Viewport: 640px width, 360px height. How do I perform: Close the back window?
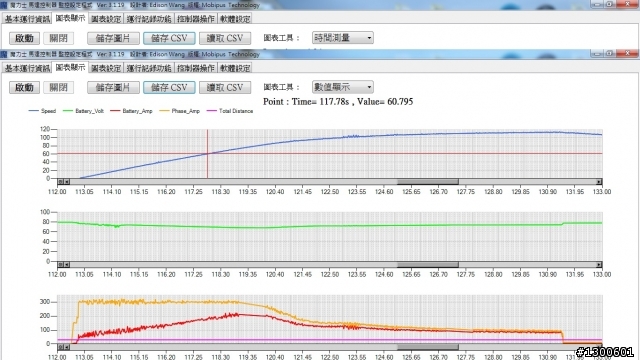coord(628,4)
